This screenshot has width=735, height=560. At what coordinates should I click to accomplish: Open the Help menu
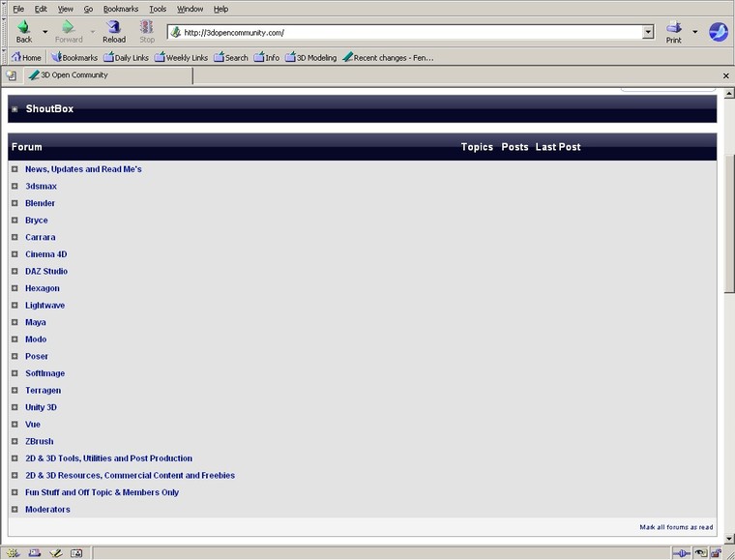[x=220, y=9]
